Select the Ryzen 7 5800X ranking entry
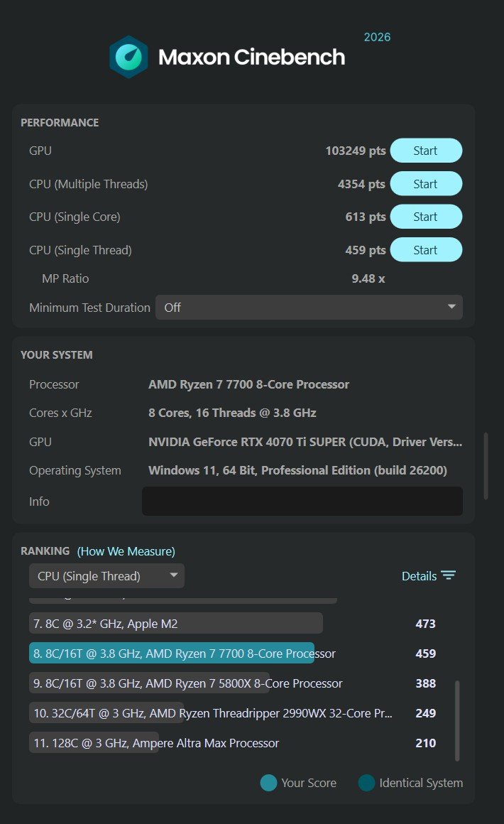Screen dimensions: 504x824 (x=234, y=683)
